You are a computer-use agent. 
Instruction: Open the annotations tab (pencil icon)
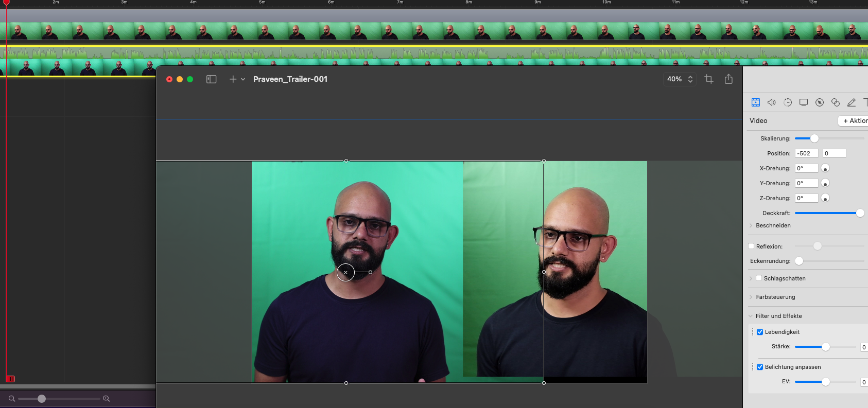pyautogui.click(x=852, y=102)
